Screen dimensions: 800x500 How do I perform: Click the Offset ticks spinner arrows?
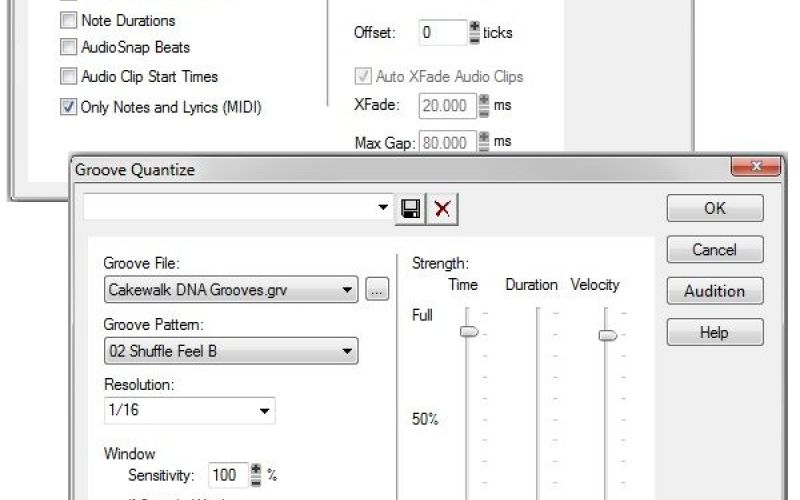(x=474, y=32)
